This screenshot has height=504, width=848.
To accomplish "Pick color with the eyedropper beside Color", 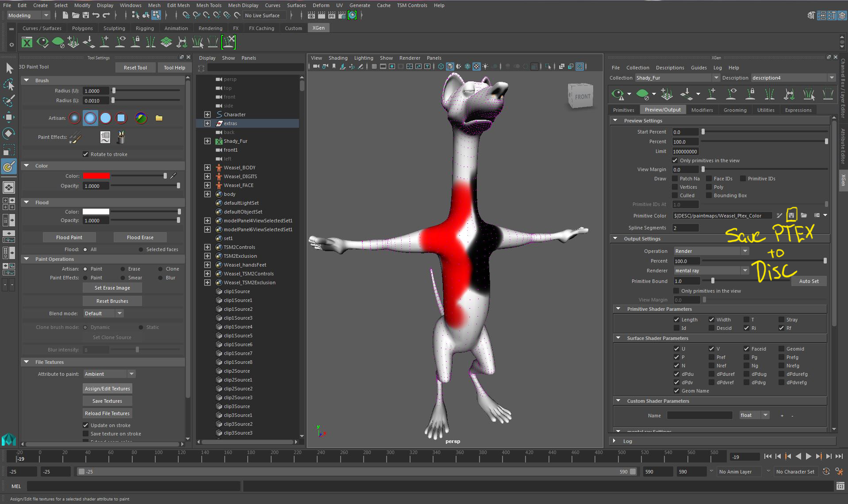I will coord(173,176).
